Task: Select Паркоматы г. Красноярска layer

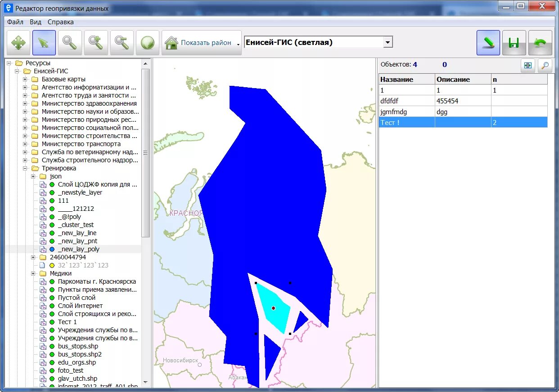Action: (97, 281)
